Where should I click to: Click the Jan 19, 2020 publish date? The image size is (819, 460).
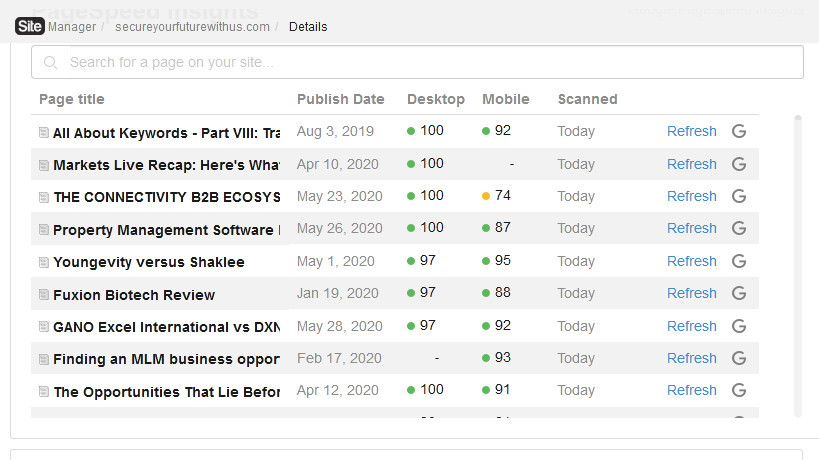click(x=337, y=293)
